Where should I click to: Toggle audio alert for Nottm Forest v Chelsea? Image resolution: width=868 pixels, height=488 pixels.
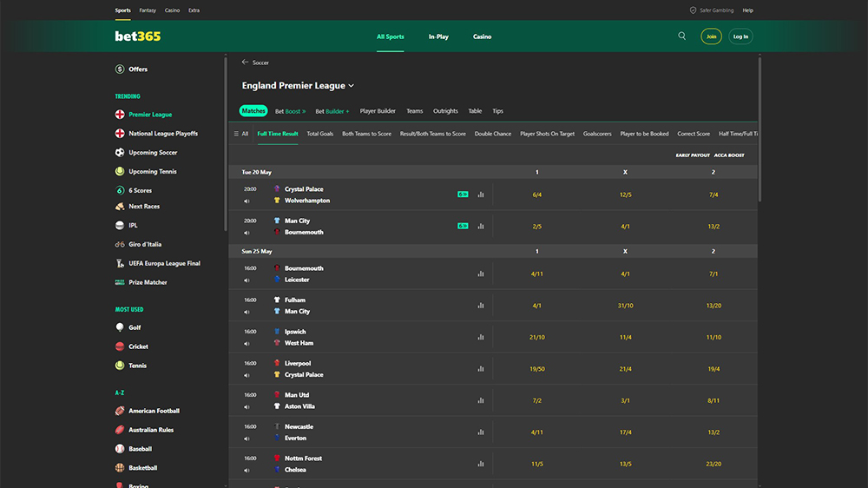(247, 470)
